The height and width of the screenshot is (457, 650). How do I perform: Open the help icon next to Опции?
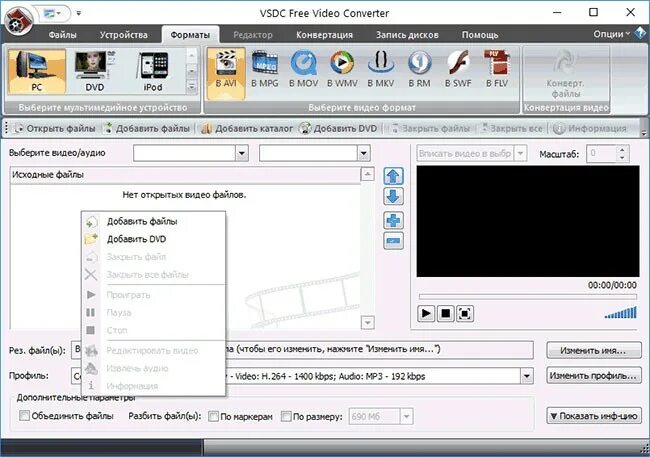pos(640,33)
